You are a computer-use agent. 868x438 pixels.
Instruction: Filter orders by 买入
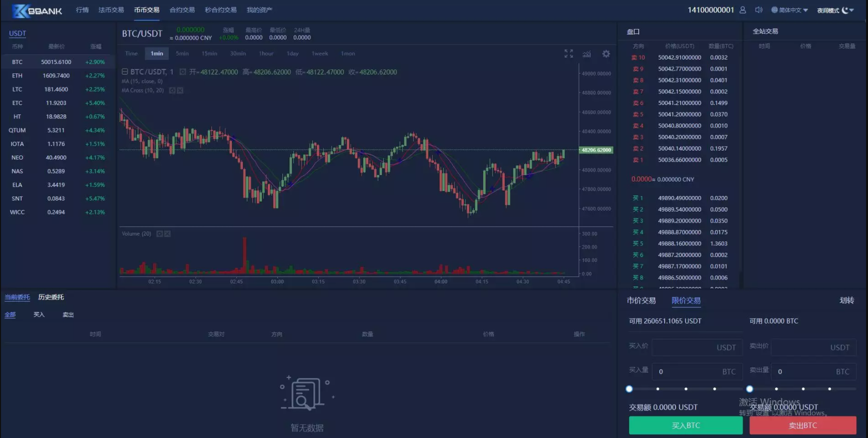[x=39, y=314]
